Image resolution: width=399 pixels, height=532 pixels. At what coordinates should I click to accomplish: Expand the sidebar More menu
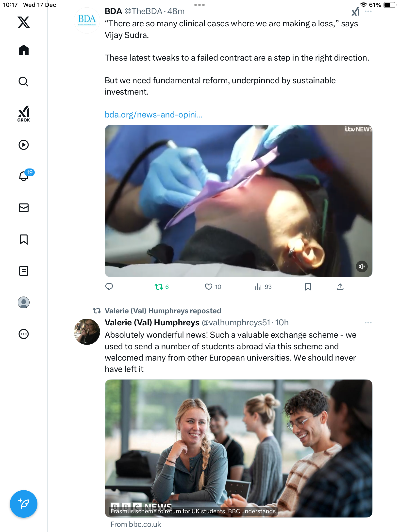point(24,334)
